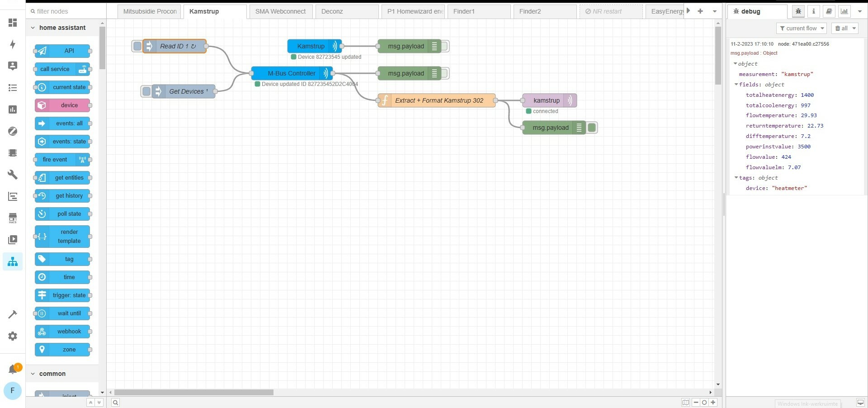Trigger the Get Devices inject button
868x408 pixels.
146,91
